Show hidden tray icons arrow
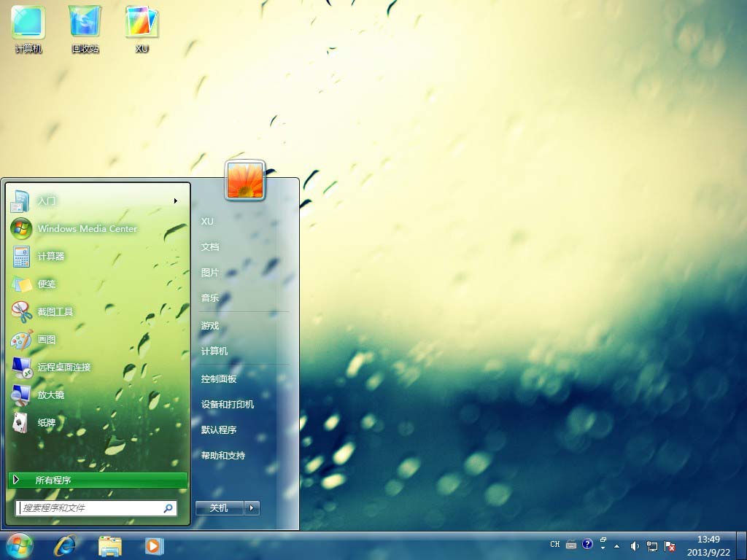The height and width of the screenshot is (560, 747). (x=617, y=545)
